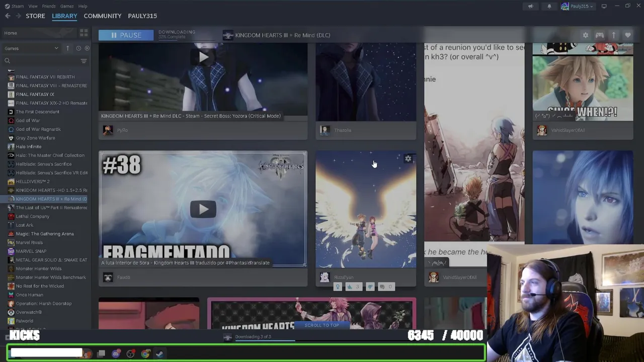Go back with the navigation arrow
Screen dimensions: 644x362
pyautogui.click(x=8, y=16)
